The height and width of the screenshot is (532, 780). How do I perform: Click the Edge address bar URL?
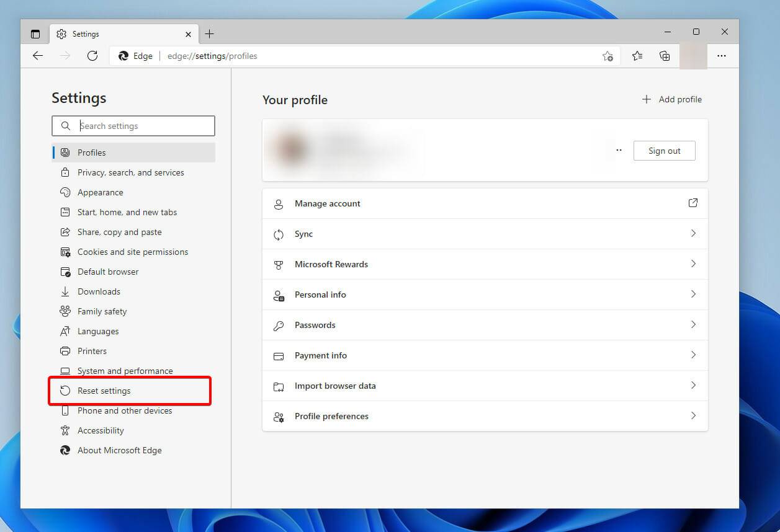pos(212,56)
